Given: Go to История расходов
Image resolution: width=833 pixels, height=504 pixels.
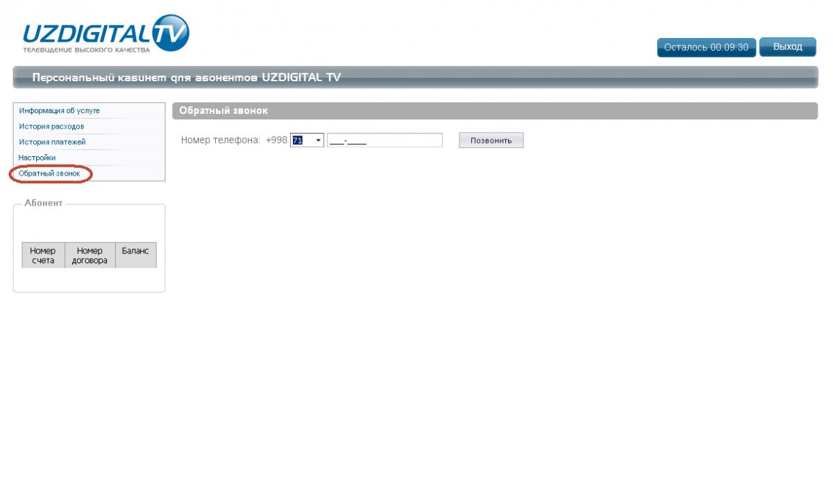Looking at the screenshot, I should [x=51, y=126].
